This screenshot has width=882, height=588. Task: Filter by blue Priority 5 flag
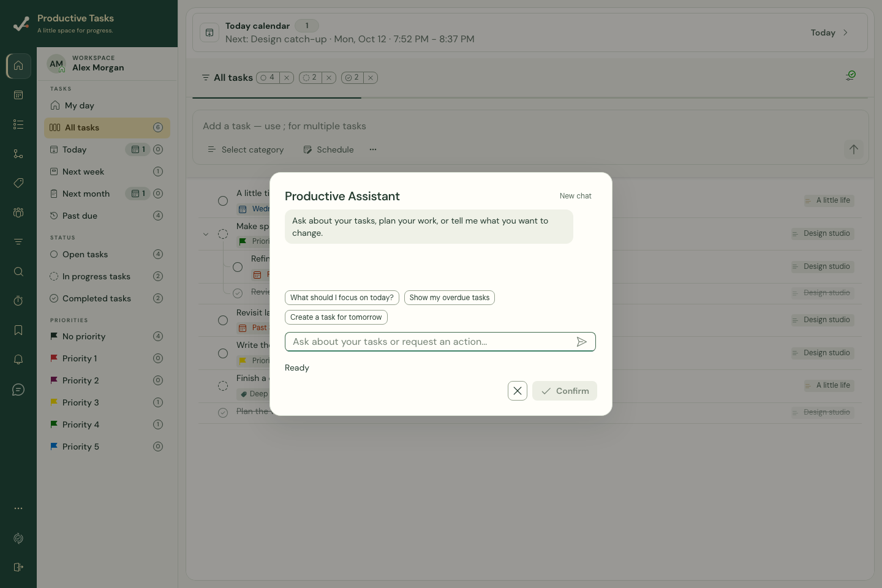point(107,447)
